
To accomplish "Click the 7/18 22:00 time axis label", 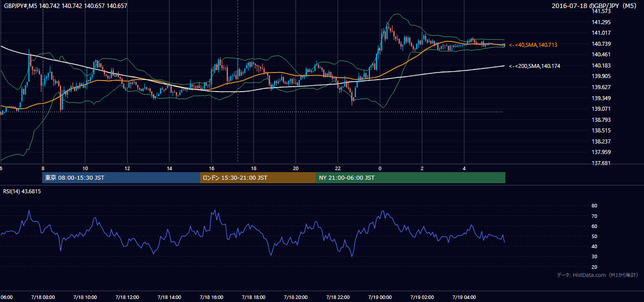I will pos(338,297).
